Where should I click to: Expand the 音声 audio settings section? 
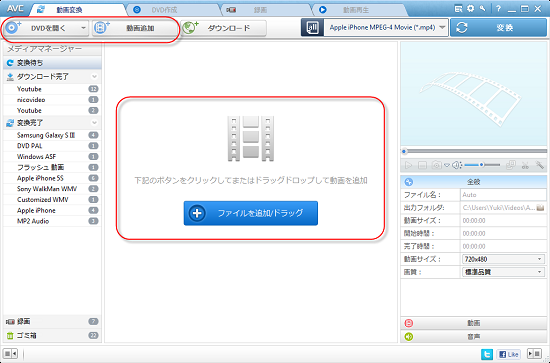point(474,337)
